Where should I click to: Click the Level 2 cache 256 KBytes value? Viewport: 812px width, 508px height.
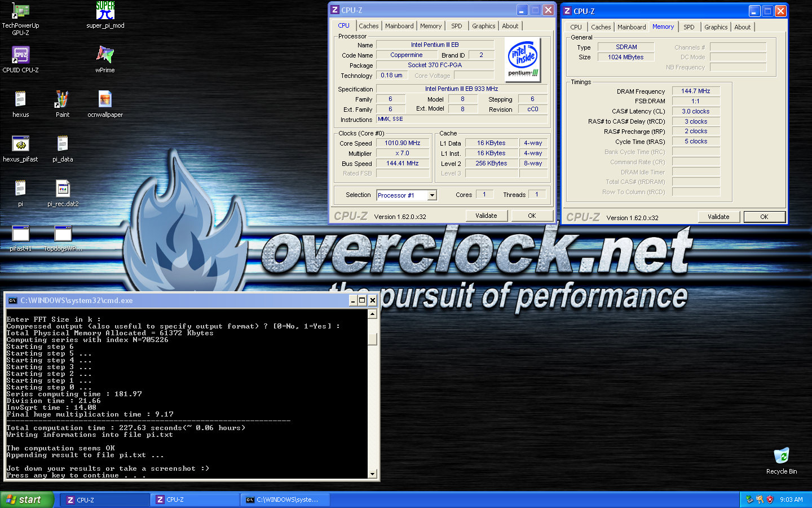(x=491, y=164)
